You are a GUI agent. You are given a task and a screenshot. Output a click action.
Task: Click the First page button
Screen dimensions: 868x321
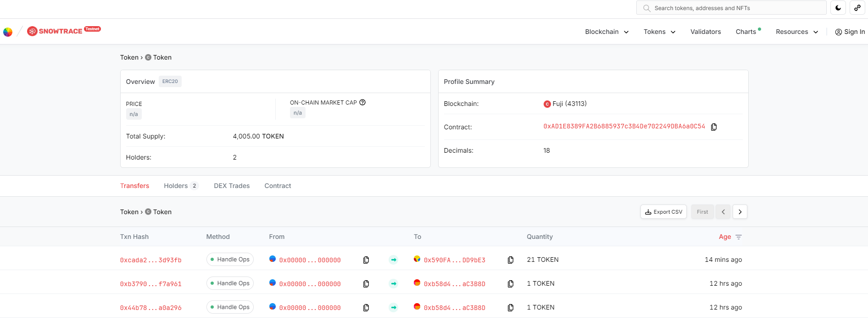(702, 212)
